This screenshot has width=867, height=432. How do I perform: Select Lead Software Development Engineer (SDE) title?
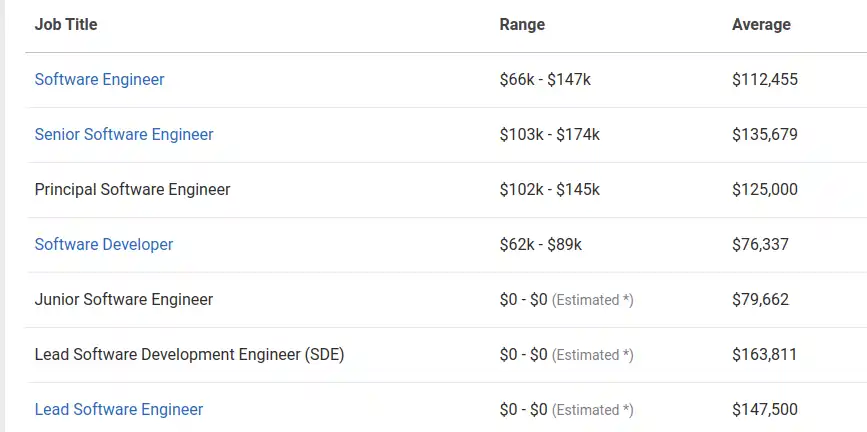[190, 355]
